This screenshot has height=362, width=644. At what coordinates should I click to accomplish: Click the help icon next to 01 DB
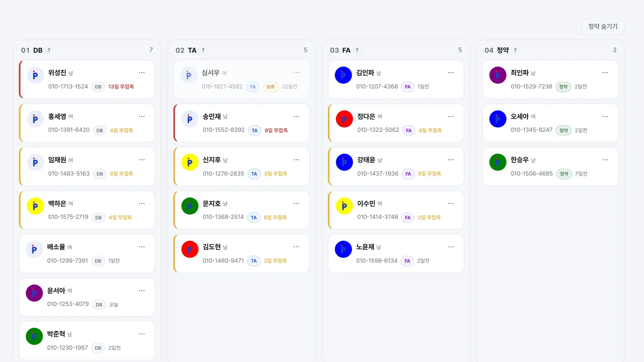pos(49,50)
